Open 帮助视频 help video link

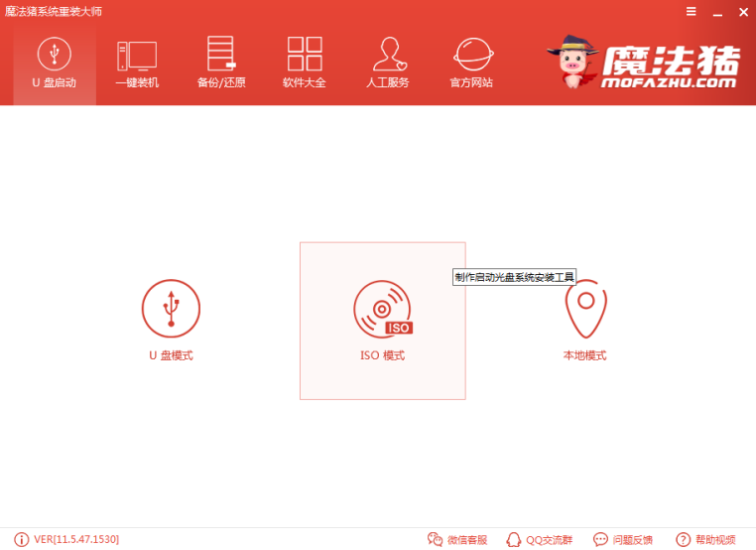pos(705,539)
